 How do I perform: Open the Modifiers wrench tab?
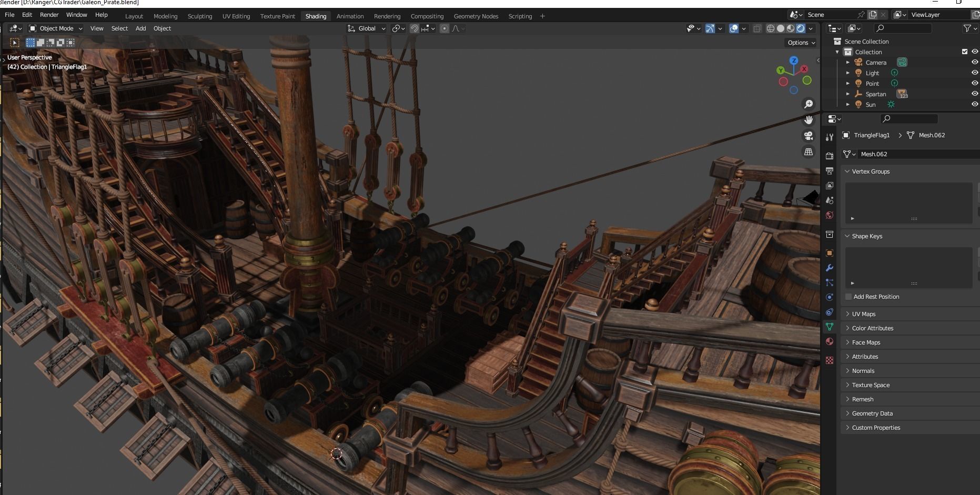coord(830,267)
